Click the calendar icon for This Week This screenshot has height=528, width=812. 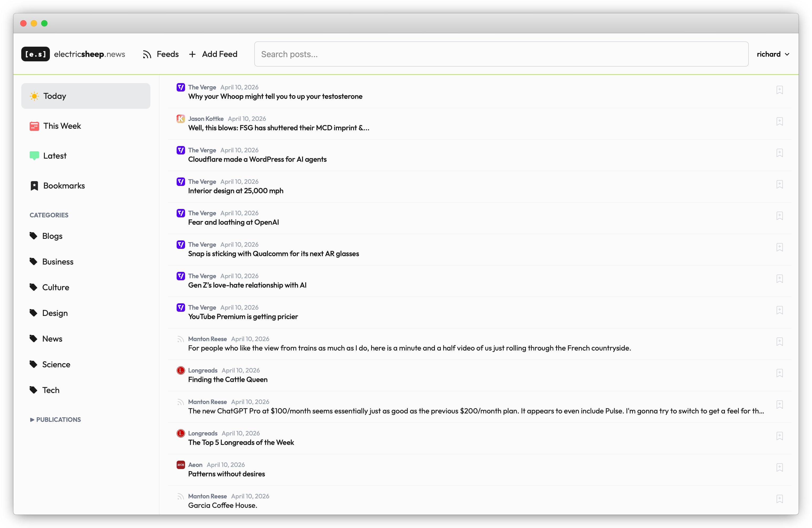click(34, 126)
